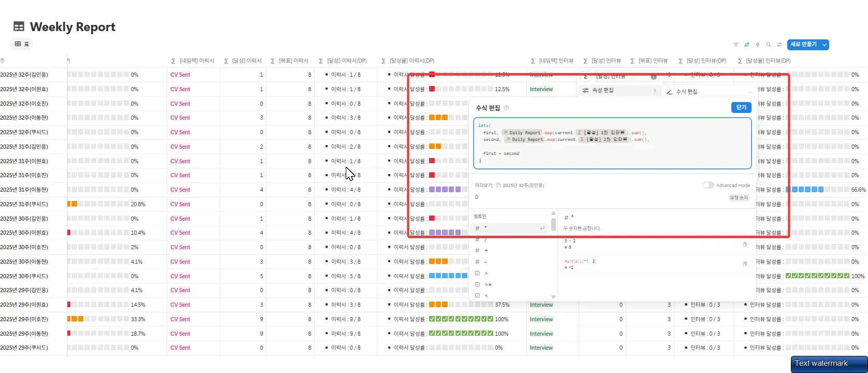This screenshot has height=373, width=868.
Task: Click the search magnifier icon
Action: tap(769, 45)
